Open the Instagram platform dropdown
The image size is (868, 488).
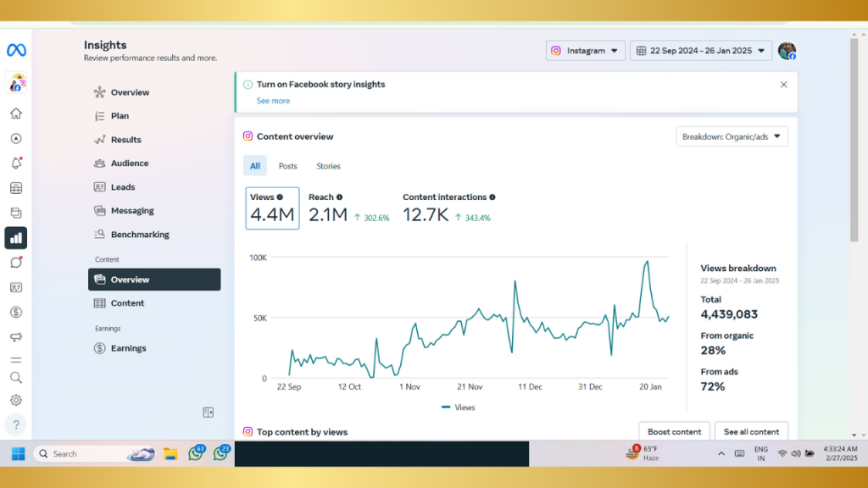586,51
